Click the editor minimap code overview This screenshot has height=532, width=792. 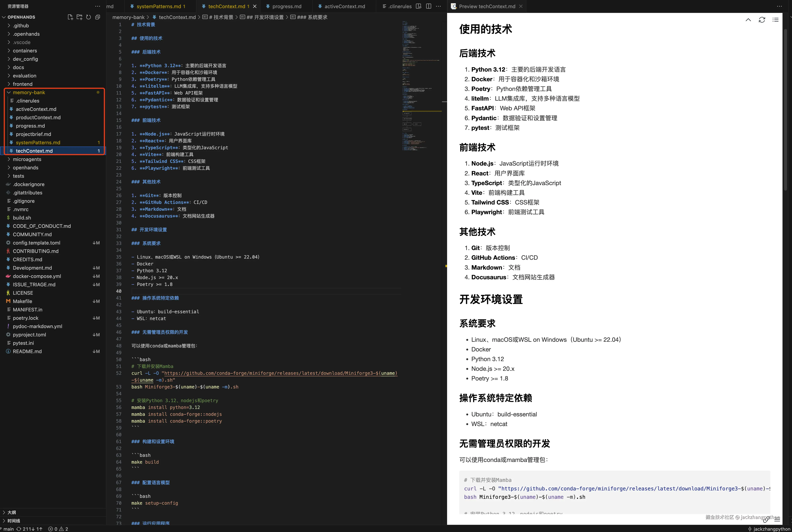click(x=421, y=85)
